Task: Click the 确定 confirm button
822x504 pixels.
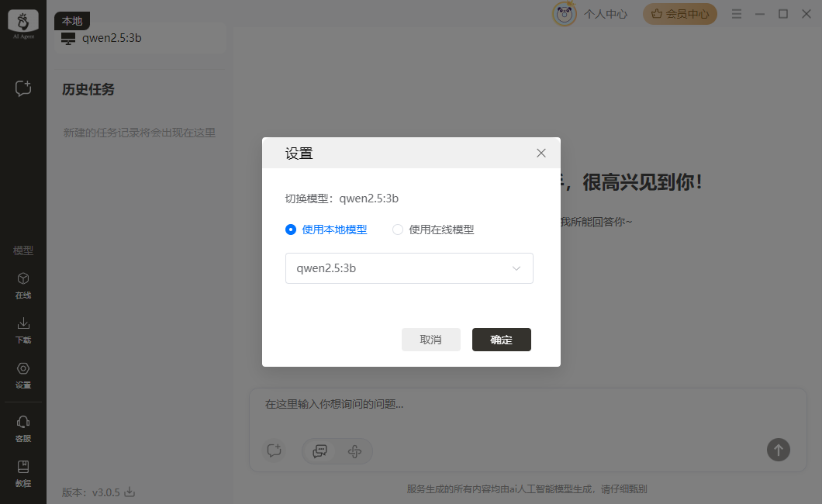Action: [501, 340]
